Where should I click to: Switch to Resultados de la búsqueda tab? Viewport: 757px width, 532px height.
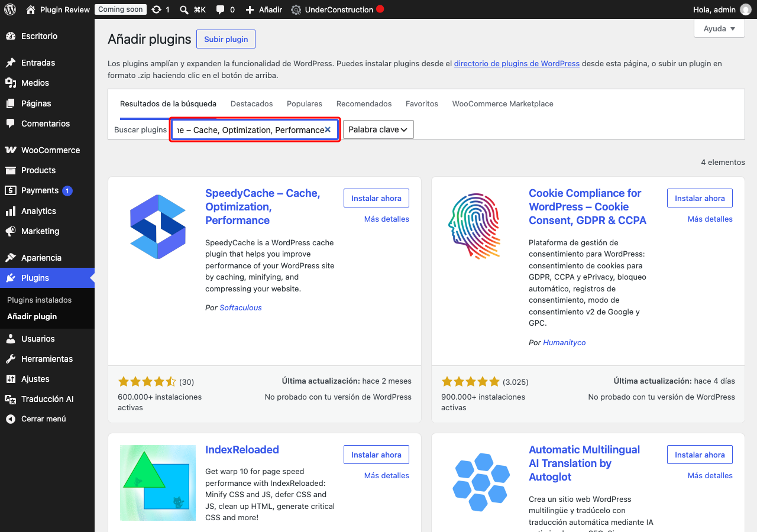coord(168,103)
